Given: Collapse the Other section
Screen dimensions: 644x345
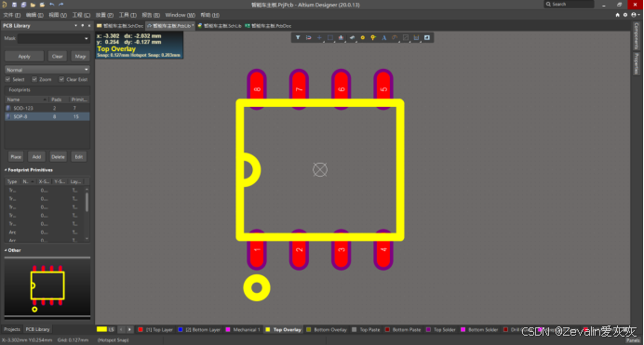Looking at the screenshot, I should point(6,250).
